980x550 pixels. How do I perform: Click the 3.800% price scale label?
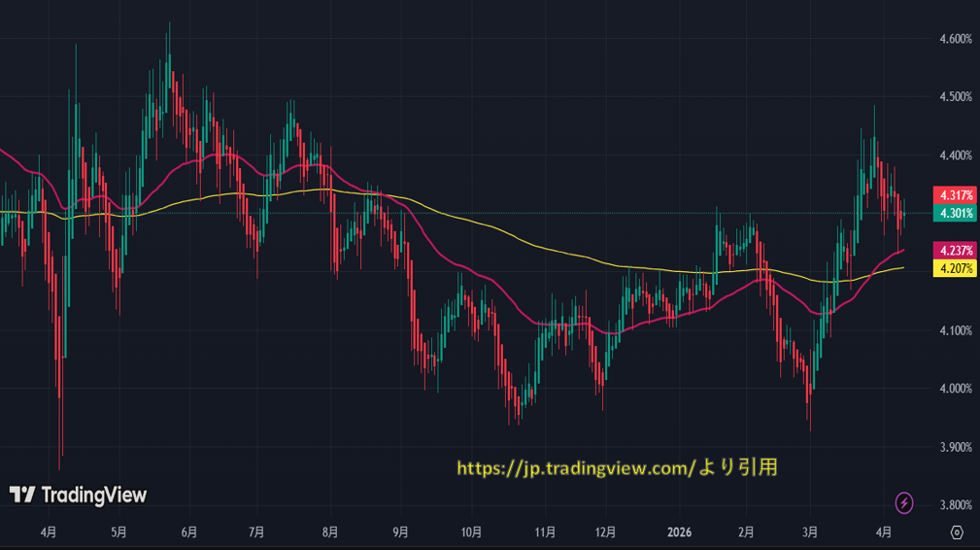(956, 505)
